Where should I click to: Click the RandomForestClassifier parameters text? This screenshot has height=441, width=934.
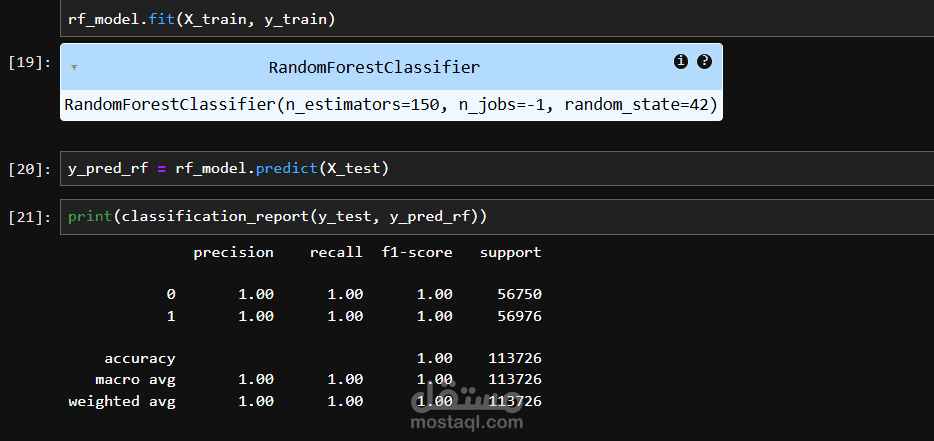point(391,105)
